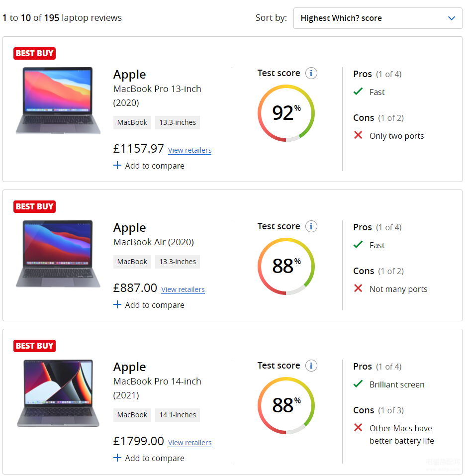465x476 pixels.
Task: View retailers for the £1157.97 MacBook Pro
Action: (189, 150)
